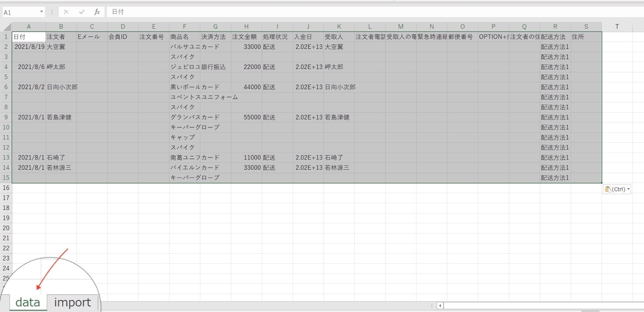Image resolution: width=644 pixels, height=312 pixels.
Task: Click 若島津健 in the 注文者 column
Action: (x=61, y=117)
